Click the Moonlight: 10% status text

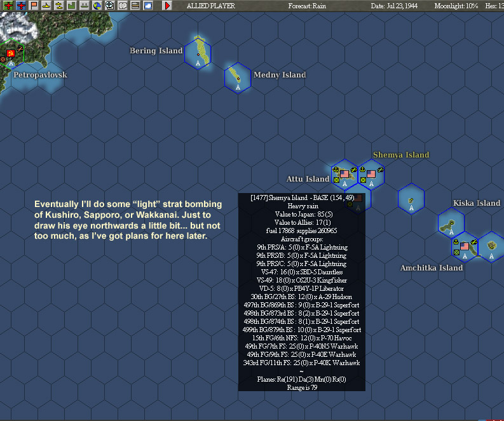pos(456,6)
